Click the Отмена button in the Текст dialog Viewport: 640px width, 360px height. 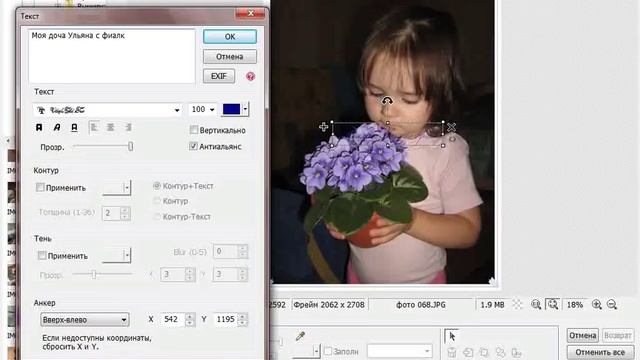(230, 57)
